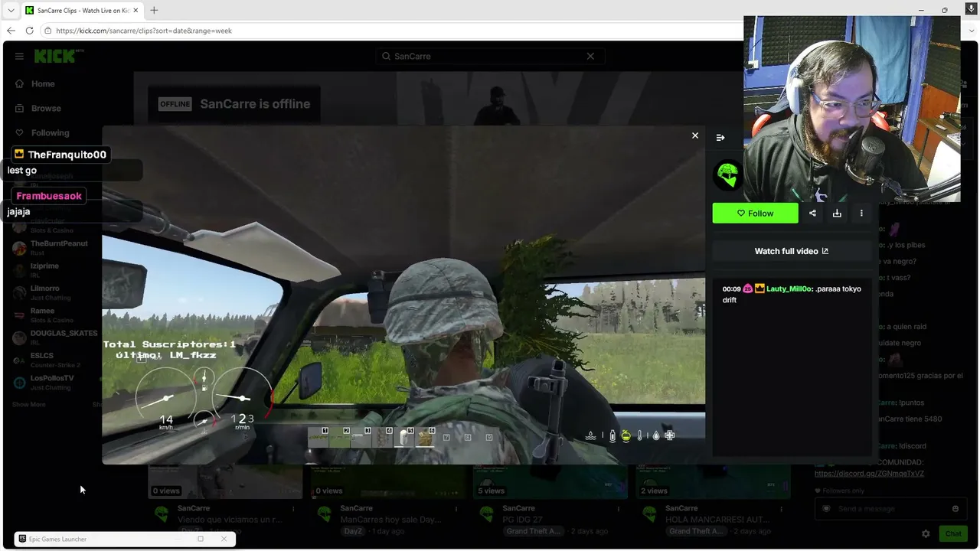Open emoji picker in chat input

[x=955, y=509]
